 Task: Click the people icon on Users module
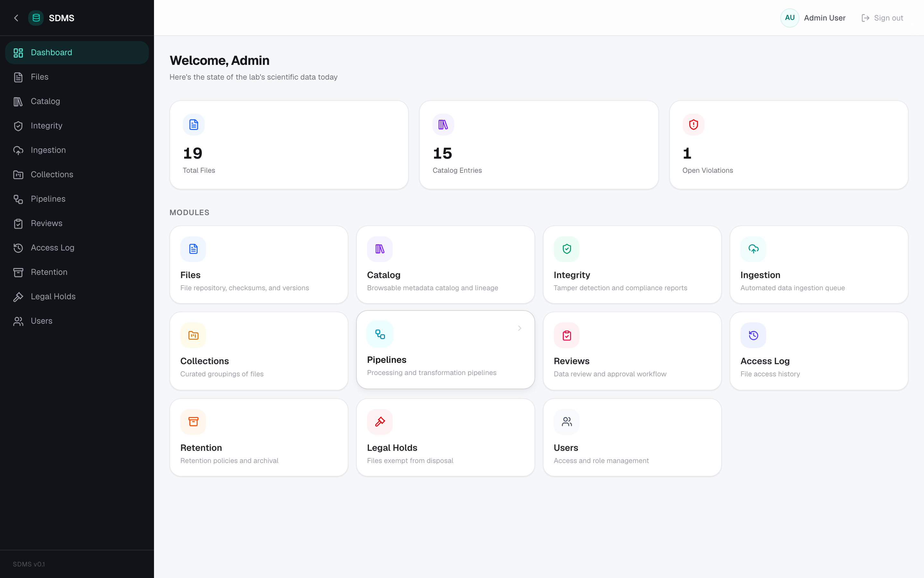[567, 422]
